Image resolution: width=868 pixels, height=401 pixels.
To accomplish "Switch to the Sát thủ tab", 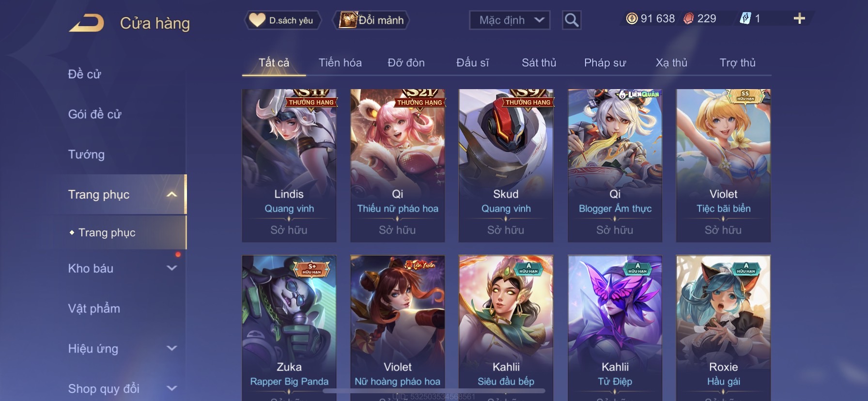I will pyautogui.click(x=539, y=62).
